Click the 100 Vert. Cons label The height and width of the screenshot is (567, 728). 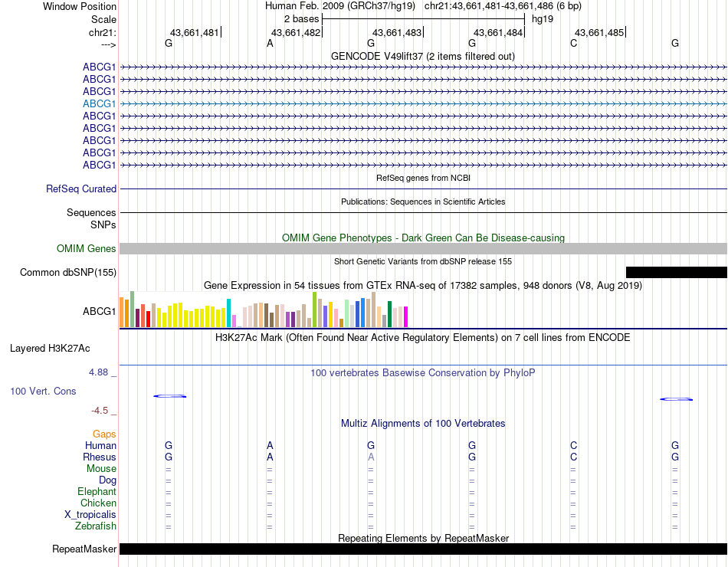tap(43, 391)
